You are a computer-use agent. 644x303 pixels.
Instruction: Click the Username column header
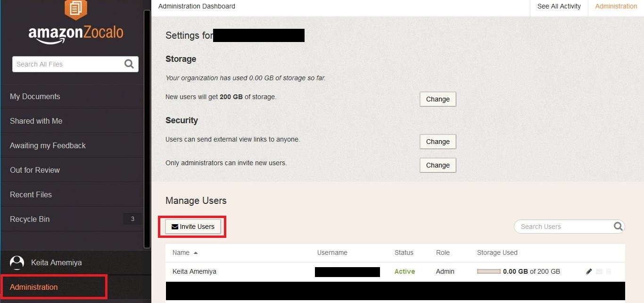[332, 252]
